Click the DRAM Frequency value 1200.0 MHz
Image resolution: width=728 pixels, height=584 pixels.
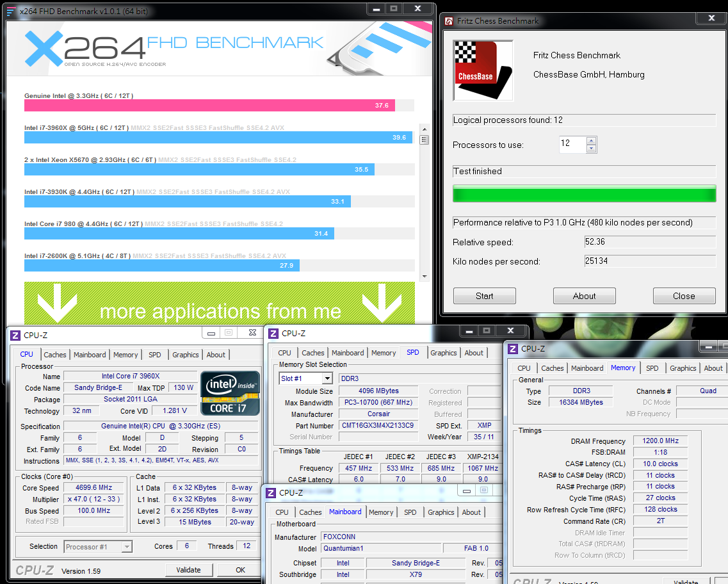[660, 441]
